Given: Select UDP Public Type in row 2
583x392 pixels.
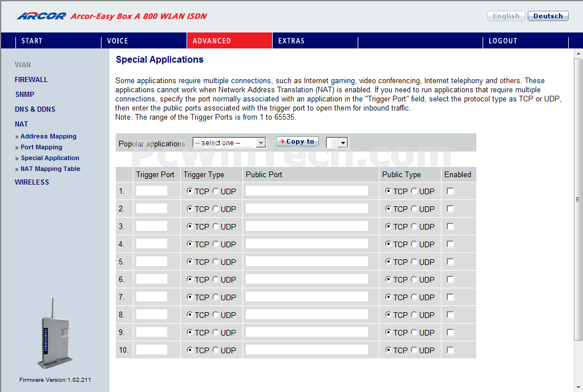Looking at the screenshot, I should click(x=414, y=209).
